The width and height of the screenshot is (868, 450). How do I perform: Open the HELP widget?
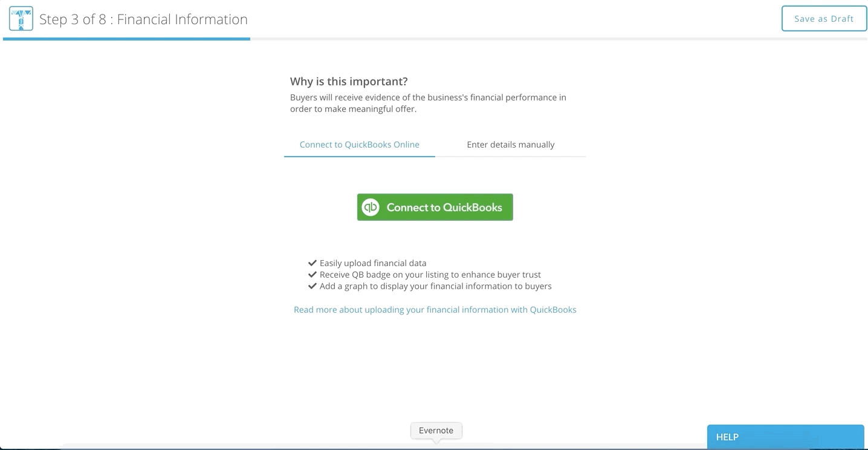coord(785,437)
